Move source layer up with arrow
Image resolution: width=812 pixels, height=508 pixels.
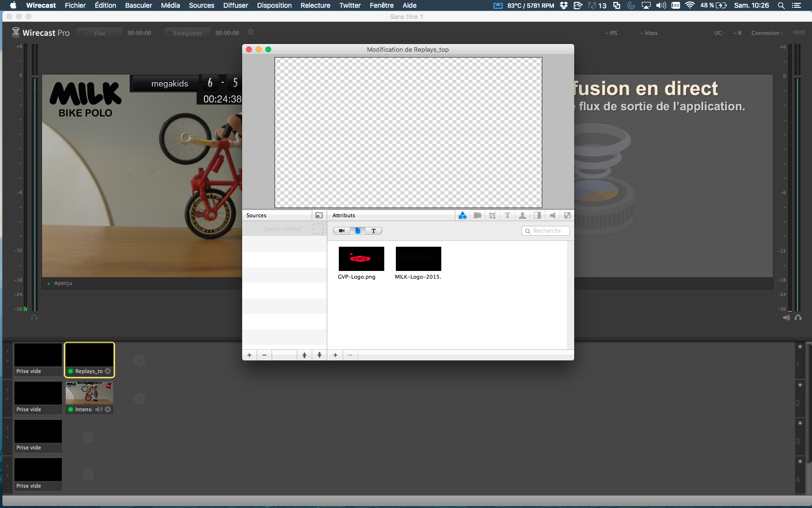pos(304,355)
